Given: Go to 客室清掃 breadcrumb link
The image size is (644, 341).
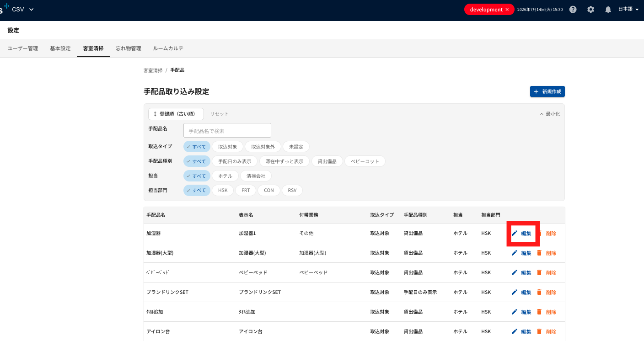Looking at the screenshot, I should 153,70.
